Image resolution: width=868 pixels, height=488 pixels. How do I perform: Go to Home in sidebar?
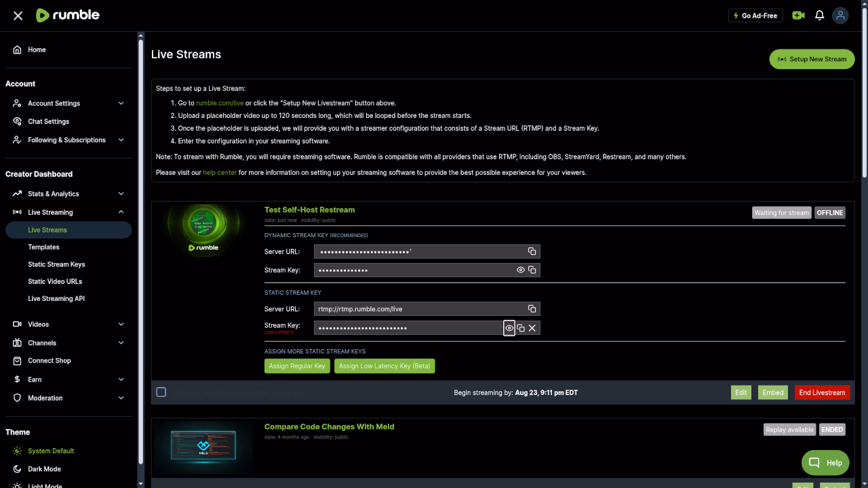[37, 49]
